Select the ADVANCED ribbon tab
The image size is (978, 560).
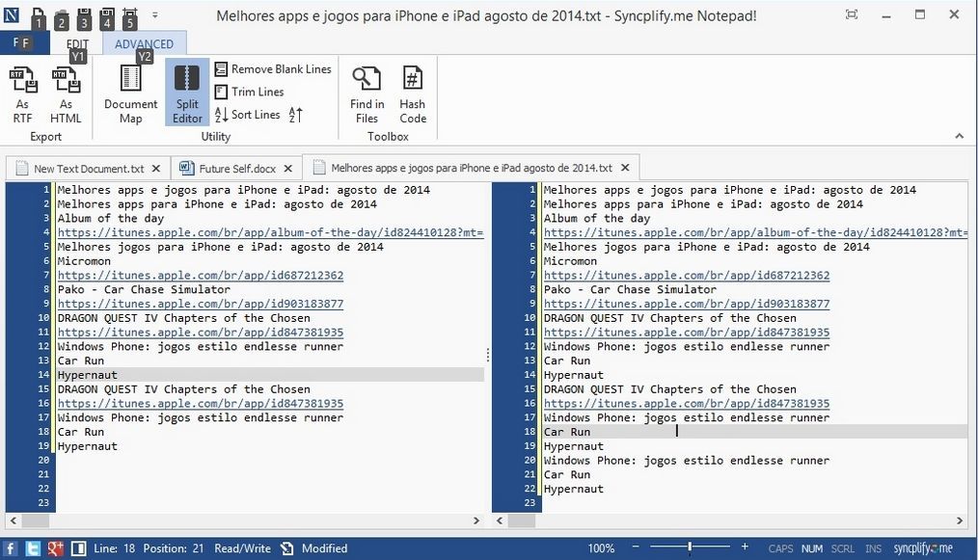[144, 43]
